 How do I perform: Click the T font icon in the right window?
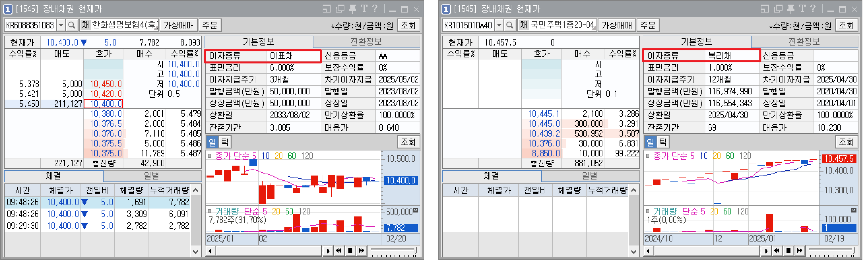click(x=802, y=9)
